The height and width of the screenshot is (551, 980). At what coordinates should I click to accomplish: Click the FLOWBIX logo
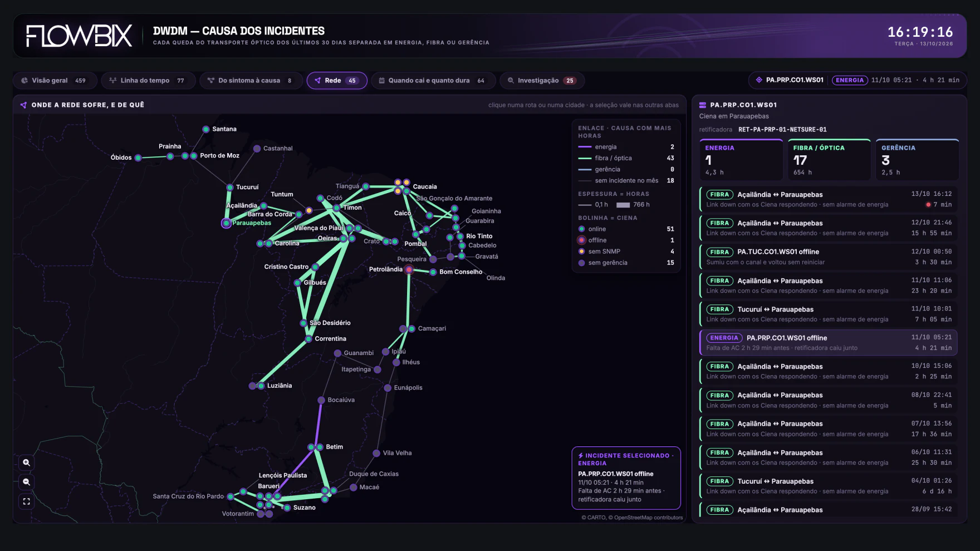(79, 36)
